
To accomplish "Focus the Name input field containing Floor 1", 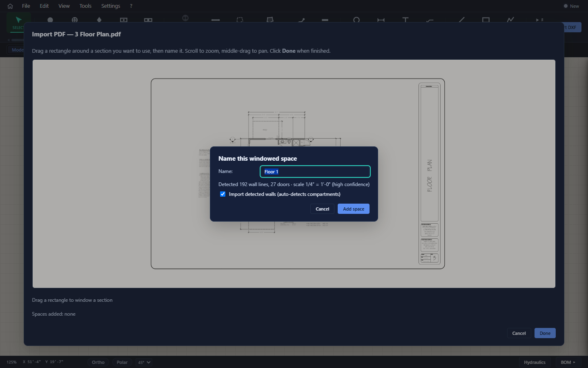I will click(315, 172).
